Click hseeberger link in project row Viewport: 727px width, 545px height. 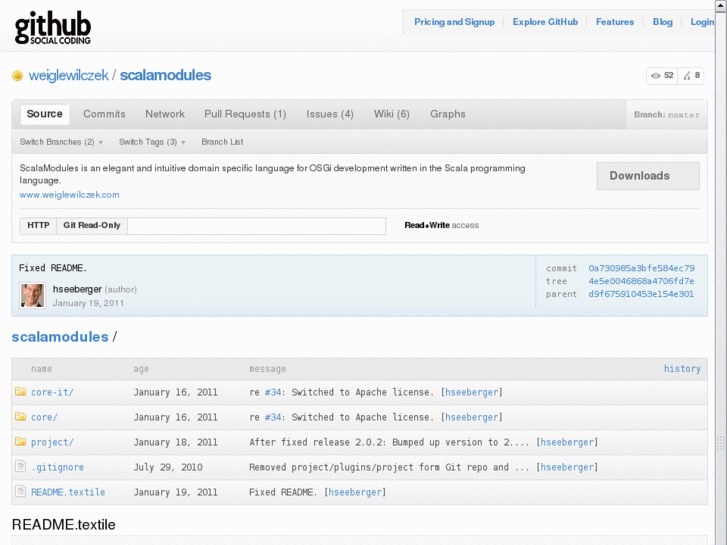[567, 442]
